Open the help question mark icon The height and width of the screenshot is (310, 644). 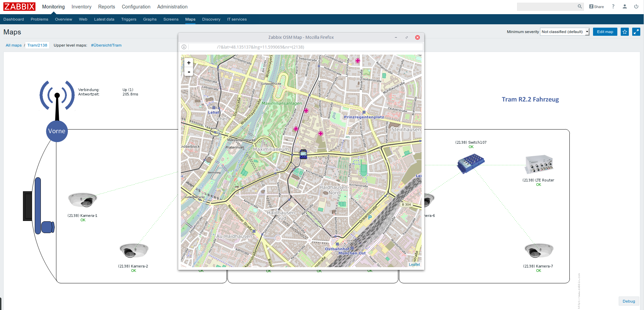point(613,6)
